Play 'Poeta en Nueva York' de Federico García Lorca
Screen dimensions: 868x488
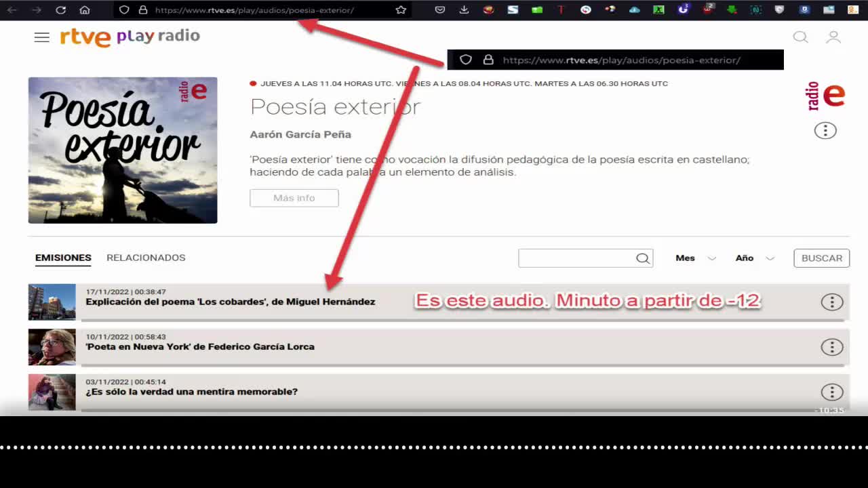coord(200,346)
